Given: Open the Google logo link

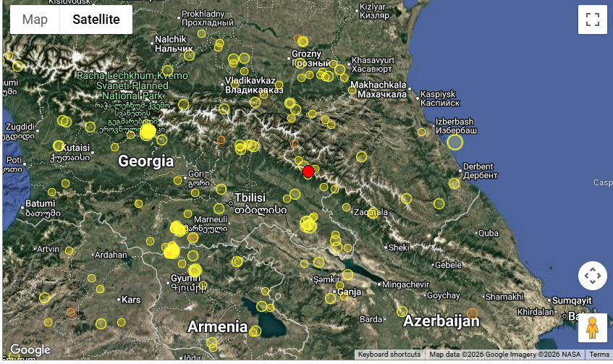Looking at the screenshot, I should 30,350.
